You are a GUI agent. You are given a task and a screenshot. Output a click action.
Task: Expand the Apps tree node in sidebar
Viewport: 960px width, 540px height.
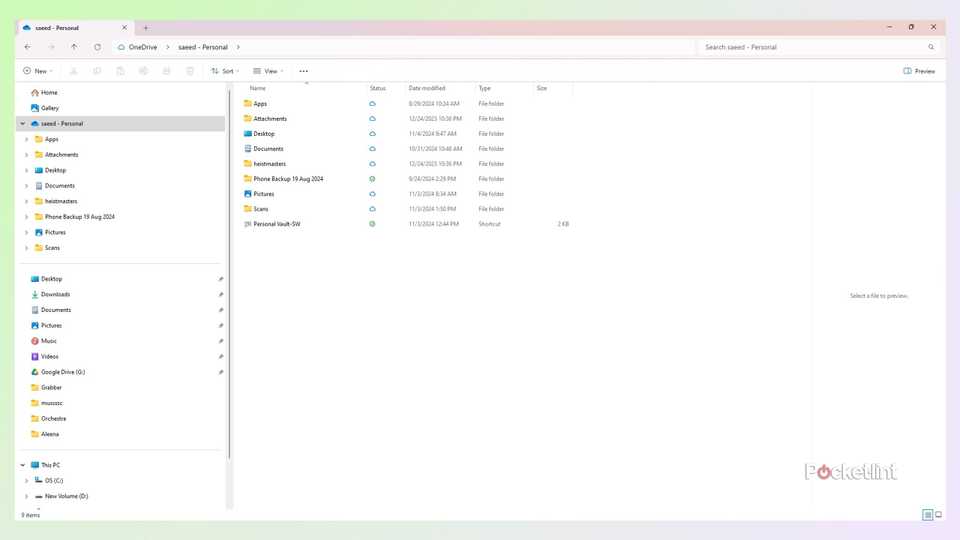(x=26, y=140)
